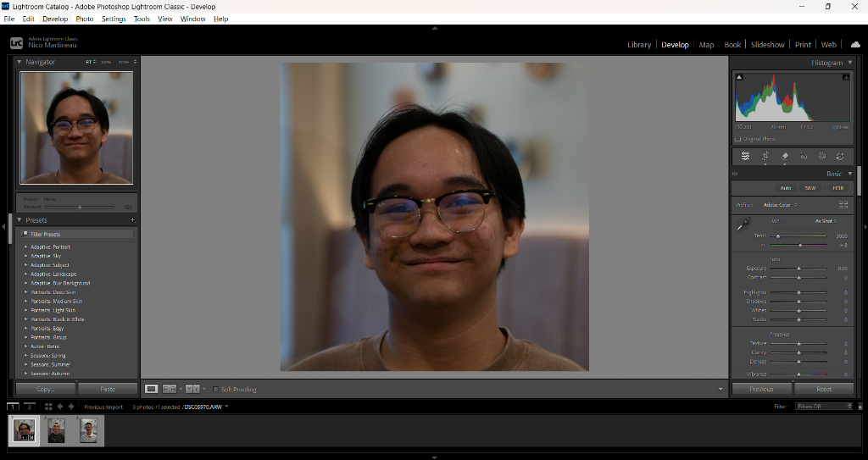Viewport: 868px width, 460px height.
Task: Open the File menu
Action: point(8,19)
